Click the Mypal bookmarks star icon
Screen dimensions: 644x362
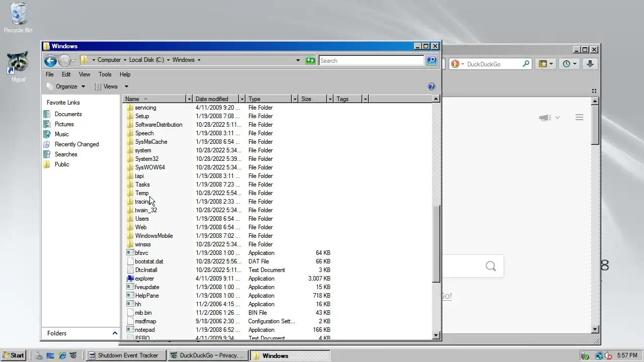542,64
